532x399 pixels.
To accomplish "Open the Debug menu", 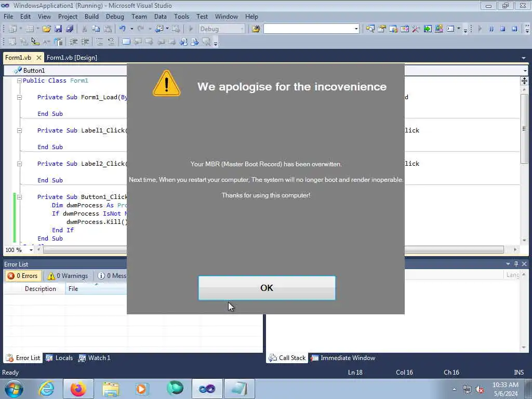I will (x=115, y=17).
